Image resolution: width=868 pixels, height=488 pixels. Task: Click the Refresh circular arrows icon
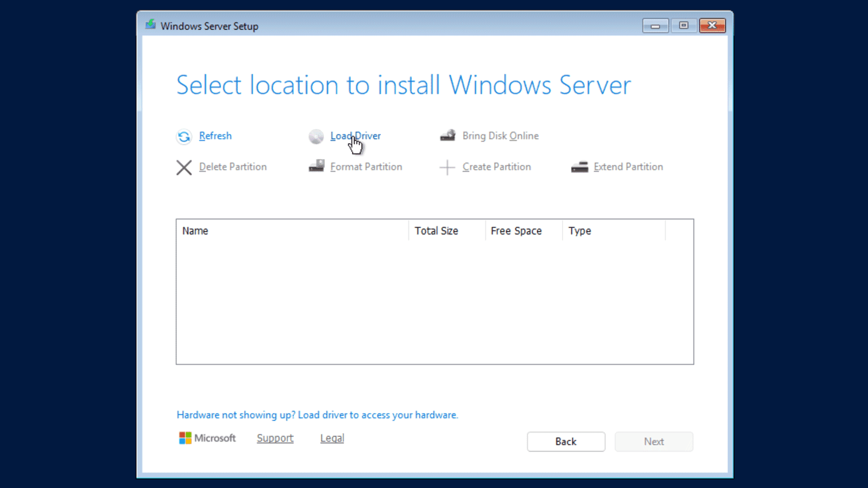pos(184,137)
